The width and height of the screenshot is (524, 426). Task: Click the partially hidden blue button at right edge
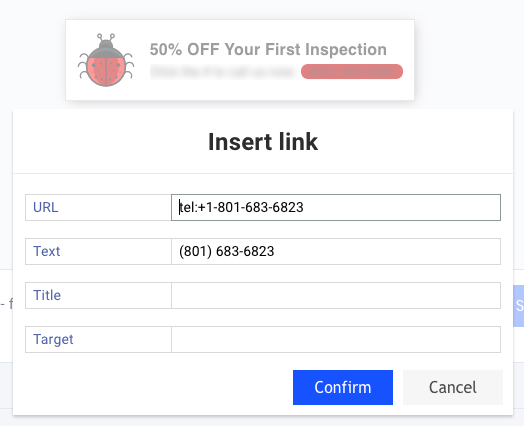(519, 306)
